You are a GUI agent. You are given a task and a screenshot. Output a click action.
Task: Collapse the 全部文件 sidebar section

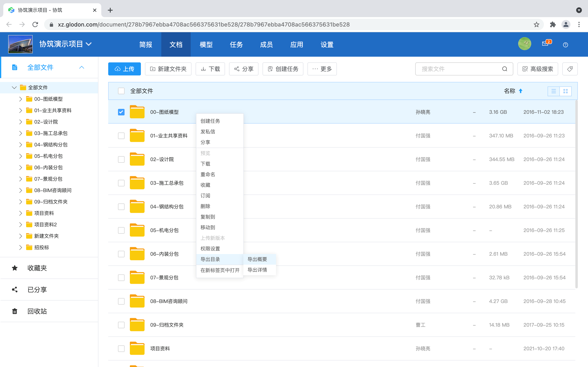pyautogui.click(x=82, y=67)
